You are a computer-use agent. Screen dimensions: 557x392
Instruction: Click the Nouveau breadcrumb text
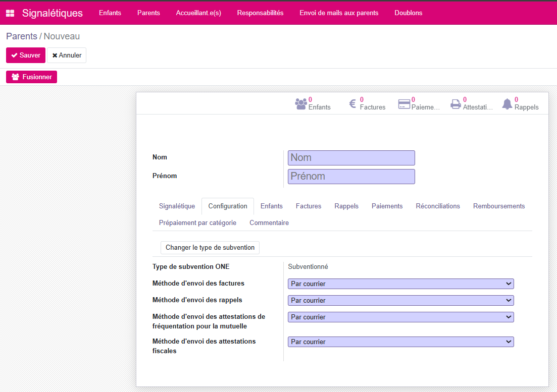pos(62,36)
